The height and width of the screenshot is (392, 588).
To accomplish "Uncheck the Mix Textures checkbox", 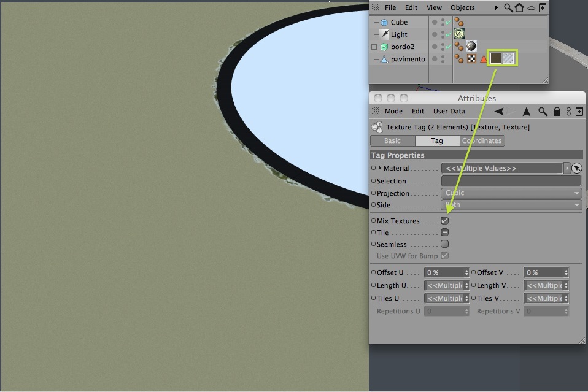I will coord(445,221).
